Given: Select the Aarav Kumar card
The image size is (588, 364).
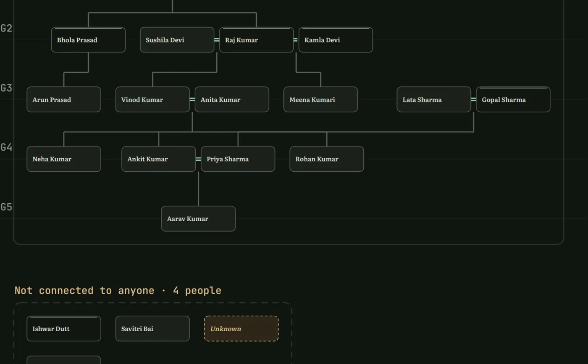Looking at the screenshot, I should 198,219.
